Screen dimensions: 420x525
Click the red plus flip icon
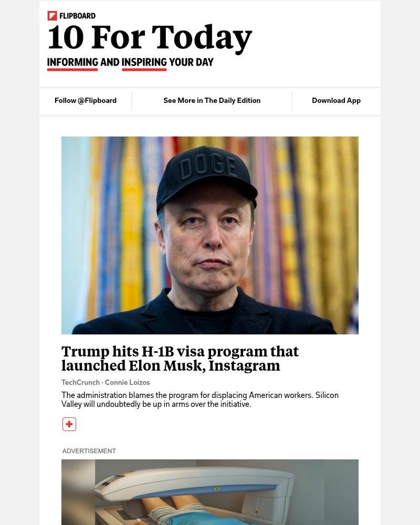pos(69,424)
